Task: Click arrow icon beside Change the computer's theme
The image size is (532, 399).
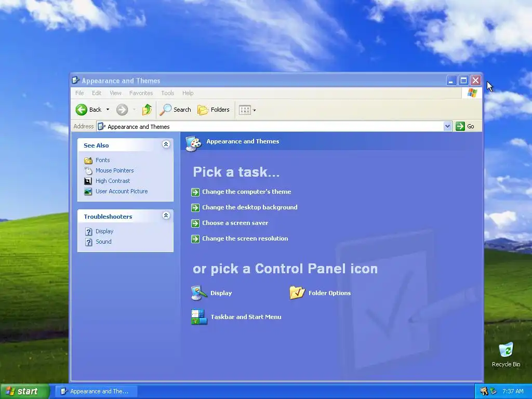Action: click(x=195, y=192)
